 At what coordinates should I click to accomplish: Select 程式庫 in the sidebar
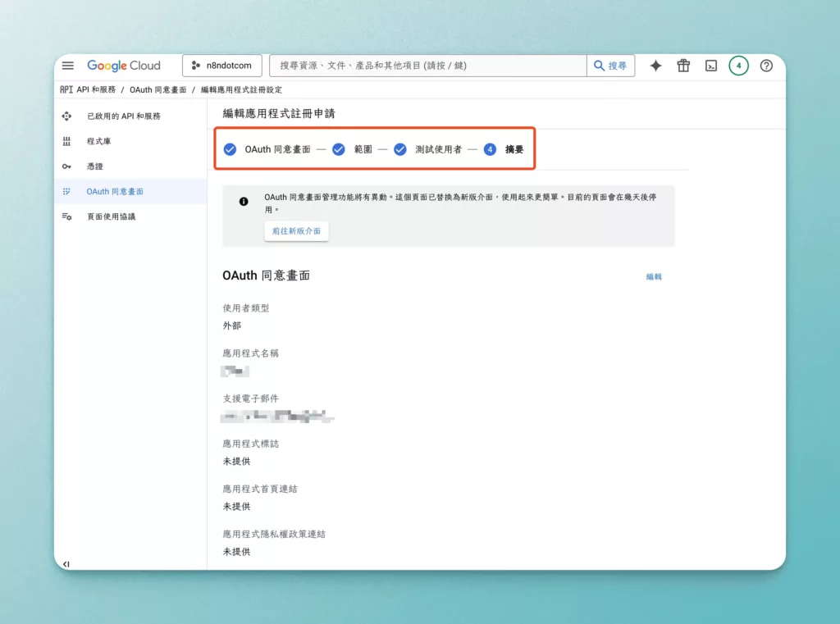pos(98,141)
